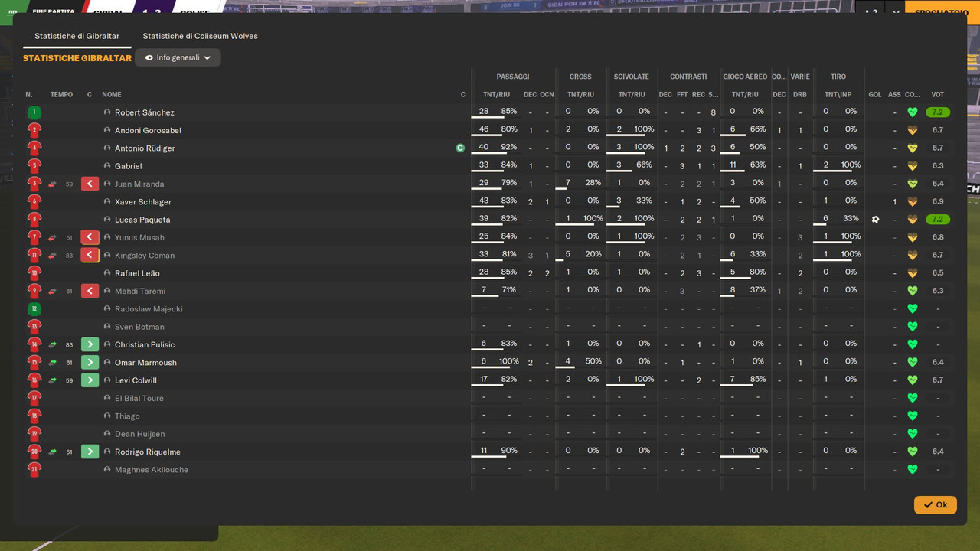
Task: Open Lucas Paquetá's player profile
Action: click(x=142, y=220)
